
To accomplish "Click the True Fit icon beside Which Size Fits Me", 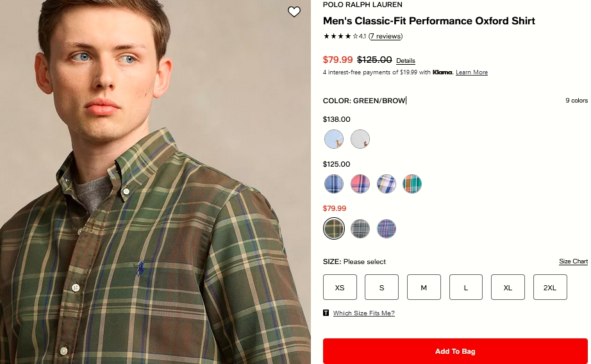I will (326, 313).
